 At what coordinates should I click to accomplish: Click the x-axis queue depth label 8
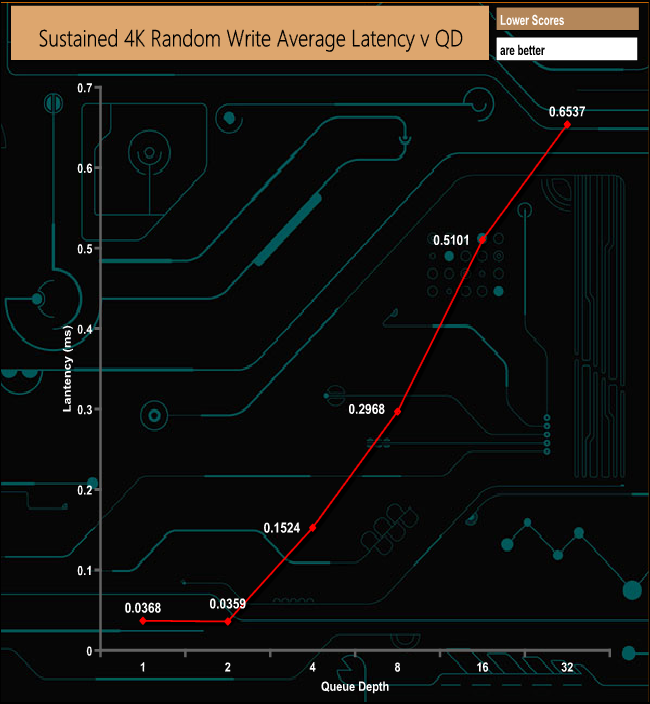click(x=397, y=667)
